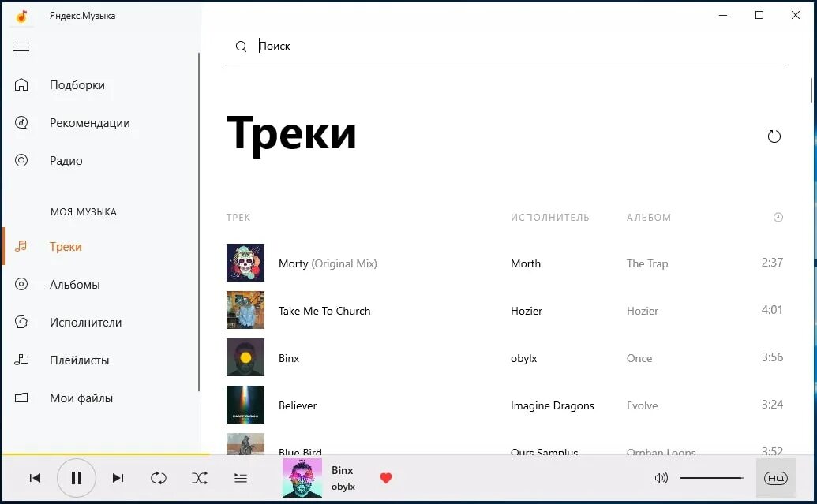
Task: Click the АЛЬБОМ column header
Action: (649, 218)
